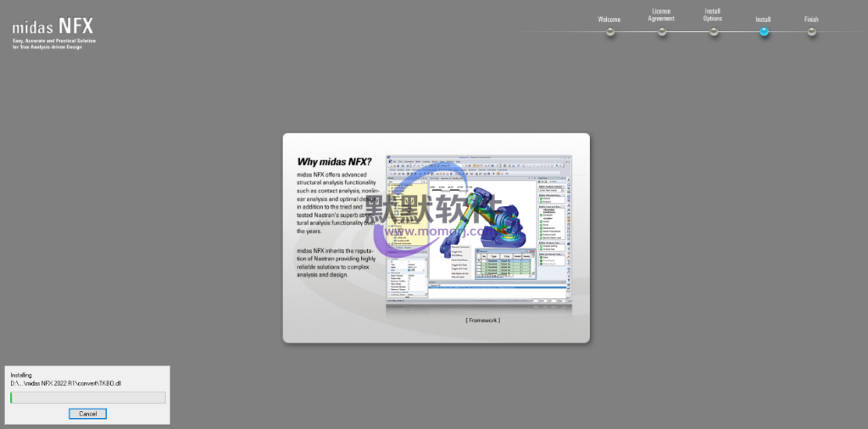
Task: Click the Welcome step indicator dot
Action: coord(609,31)
